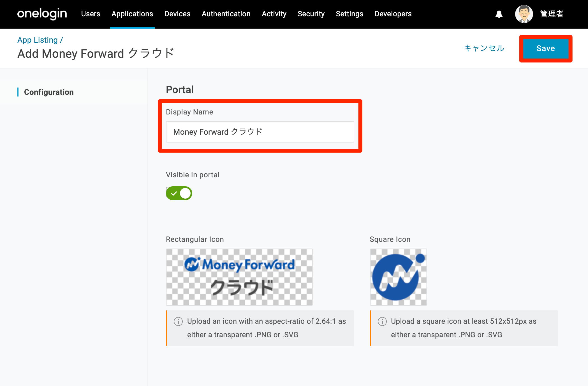Open the Authentication menu
The width and height of the screenshot is (588, 386).
[x=226, y=14]
